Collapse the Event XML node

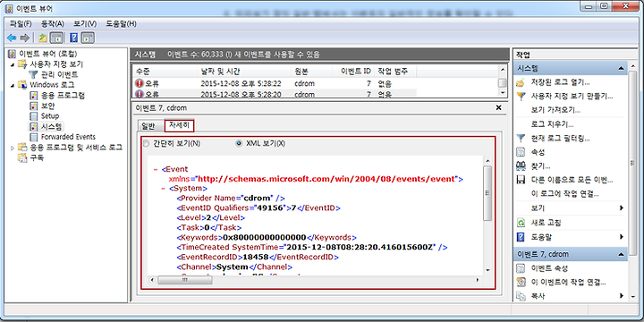[x=156, y=169]
